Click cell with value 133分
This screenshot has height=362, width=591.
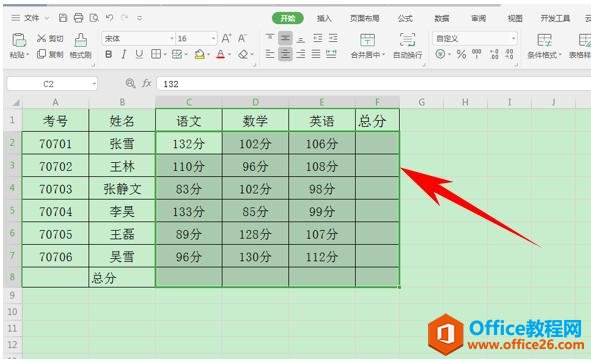coord(188,211)
